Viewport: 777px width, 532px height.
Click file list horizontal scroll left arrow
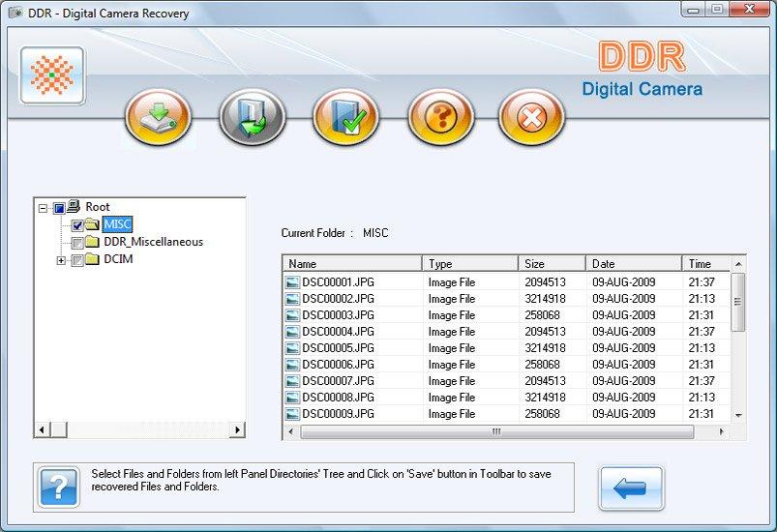pyautogui.click(x=291, y=431)
